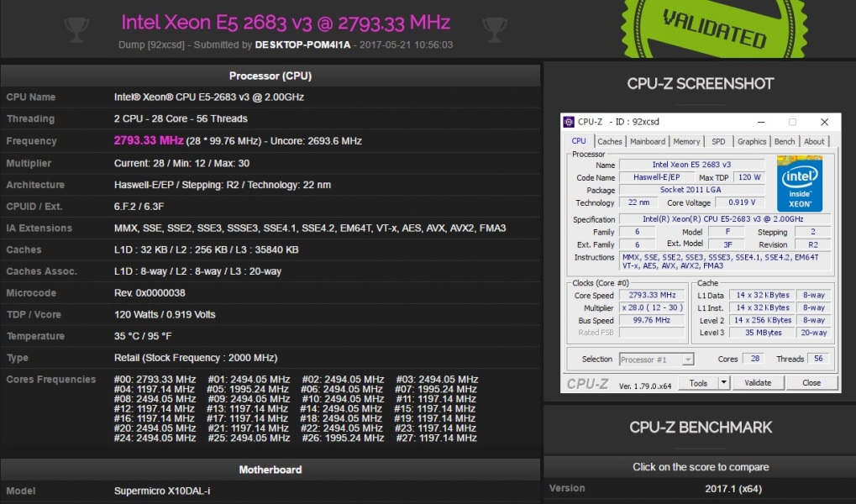Click the Microcode value "Rev. 0x0000038"
This screenshot has width=856, height=504.
150,293
